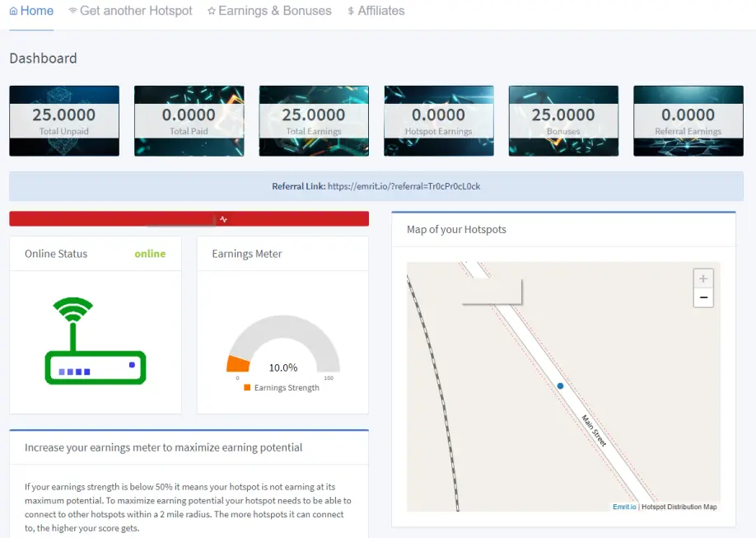756x538 pixels.
Task: Zoom in on the hotspot map
Action: click(x=703, y=278)
